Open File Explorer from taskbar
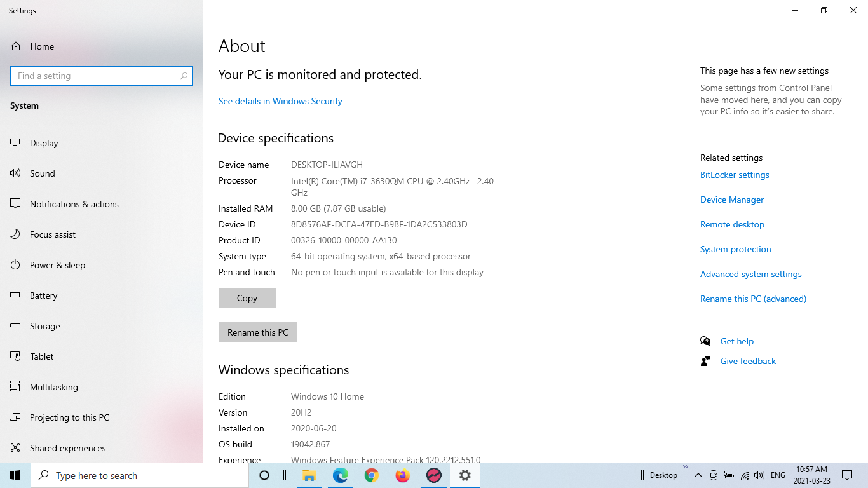 pyautogui.click(x=309, y=475)
